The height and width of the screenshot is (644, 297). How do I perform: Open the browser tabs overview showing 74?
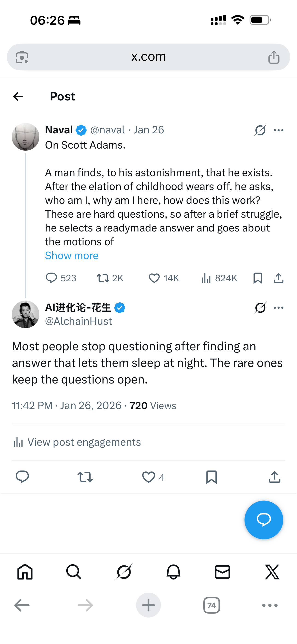click(212, 605)
